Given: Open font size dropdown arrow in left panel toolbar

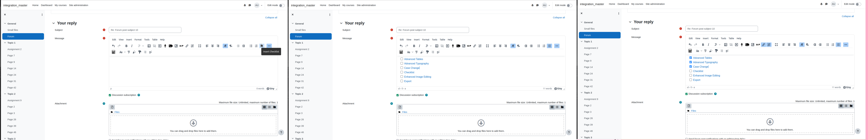Looking at the screenshot, I should 143,46.
